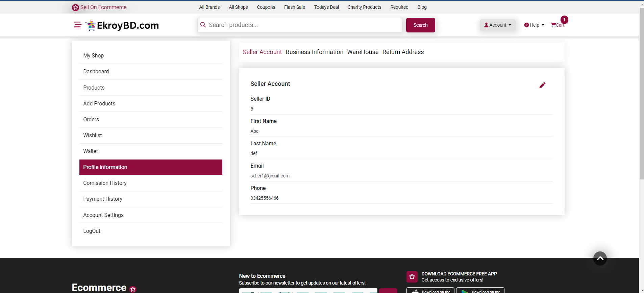Select LogOut from the sidebar
Image resolution: width=644 pixels, height=293 pixels.
pyautogui.click(x=92, y=231)
